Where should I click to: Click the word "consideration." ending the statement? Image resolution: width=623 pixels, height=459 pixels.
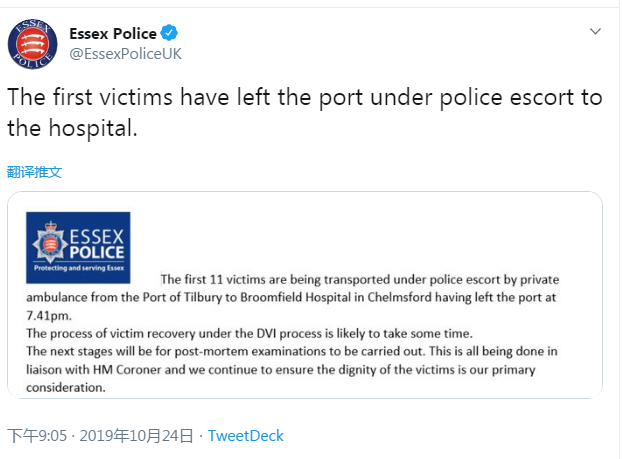(x=65, y=387)
